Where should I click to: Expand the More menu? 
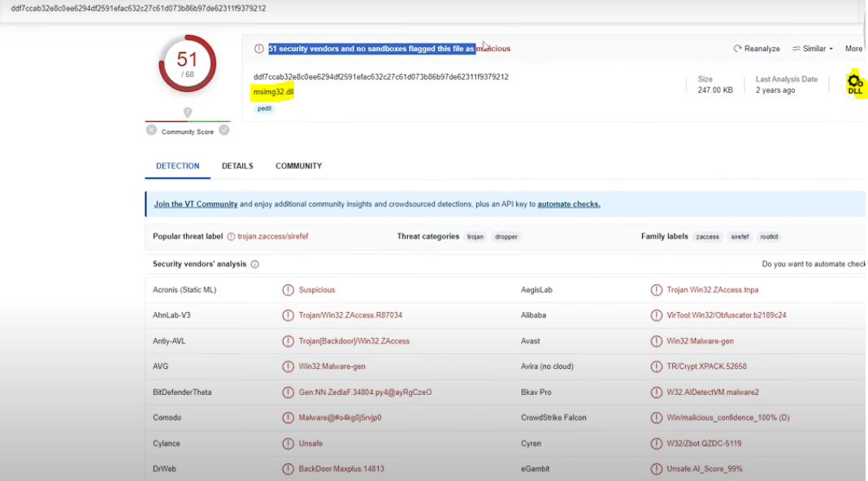point(853,49)
